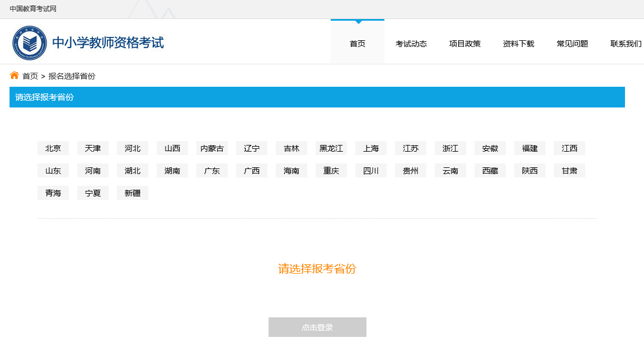This screenshot has width=644, height=347.
Task: Click the orange home icon in breadcrumb
Action: pyautogui.click(x=15, y=76)
